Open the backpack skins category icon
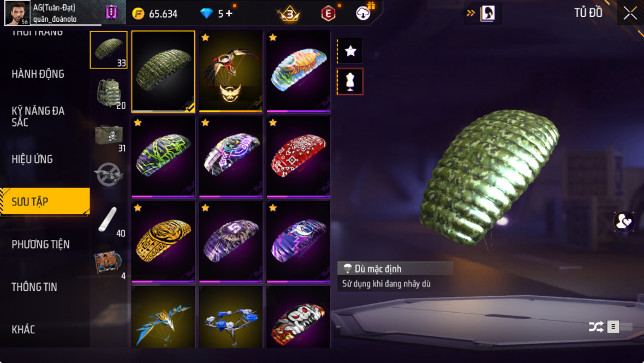Screen dimensions: 644x363 tap(109, 93)
